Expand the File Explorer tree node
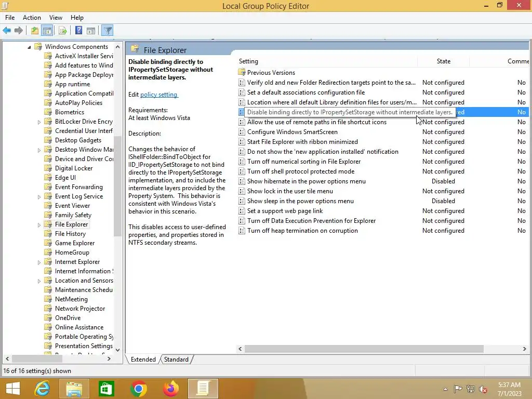Image resolution: width=532 pixels, height=399 pixels. click(39, 224)
